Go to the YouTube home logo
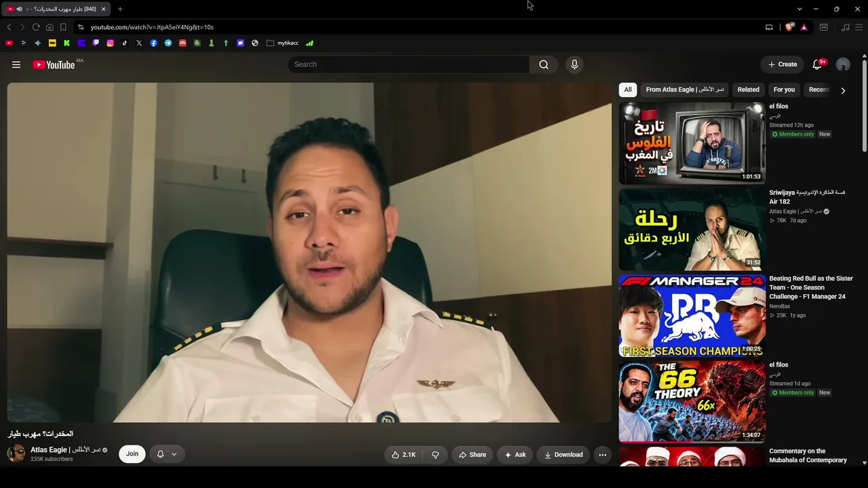This screenshot has height=488, width=868. tap(54, 64)
